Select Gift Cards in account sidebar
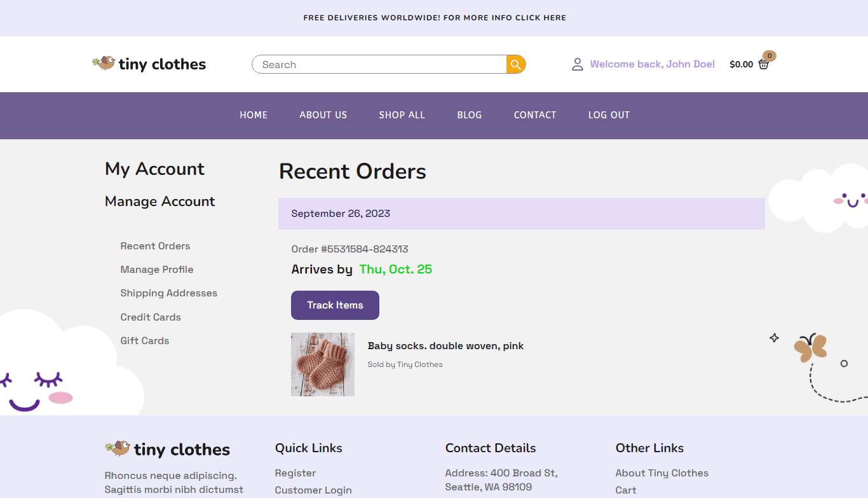Viewport: 868px width, 498px height. point(145,341)
